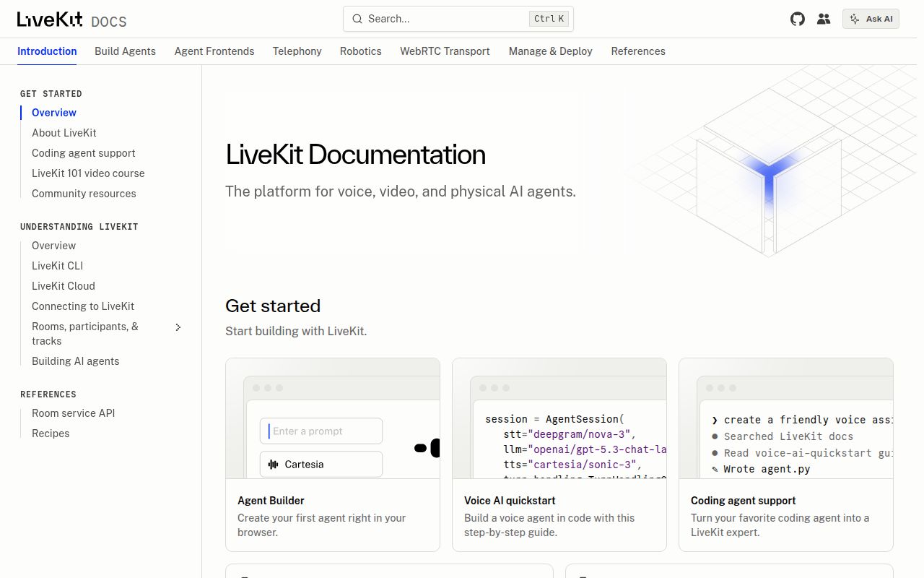Open Building AI agents page
The image size is (924, 578).
click(x=76, y=361)
